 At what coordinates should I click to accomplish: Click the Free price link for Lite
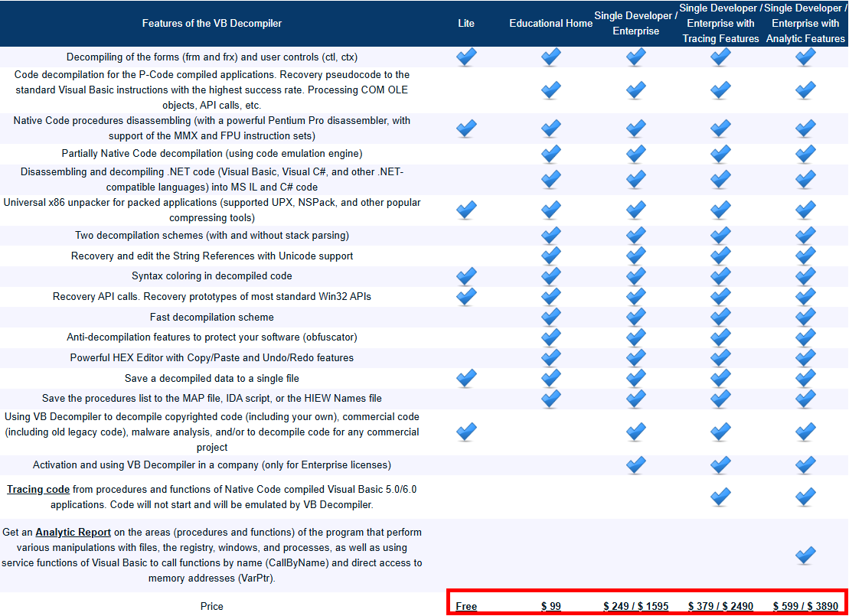466,606
